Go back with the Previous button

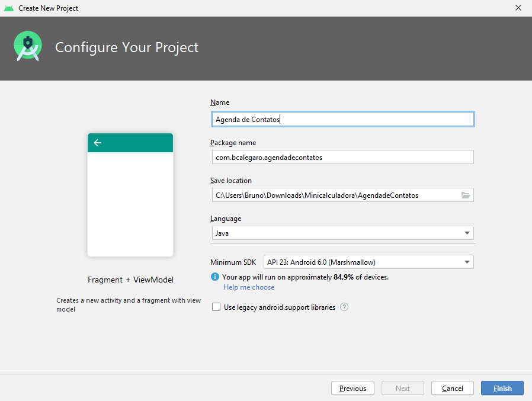(x=352, y=389)
